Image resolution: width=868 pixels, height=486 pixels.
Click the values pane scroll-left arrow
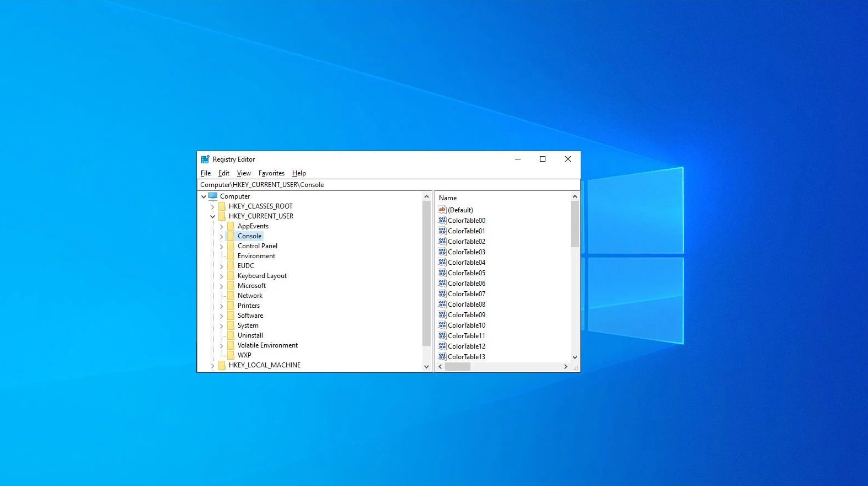tap(440, 366)
